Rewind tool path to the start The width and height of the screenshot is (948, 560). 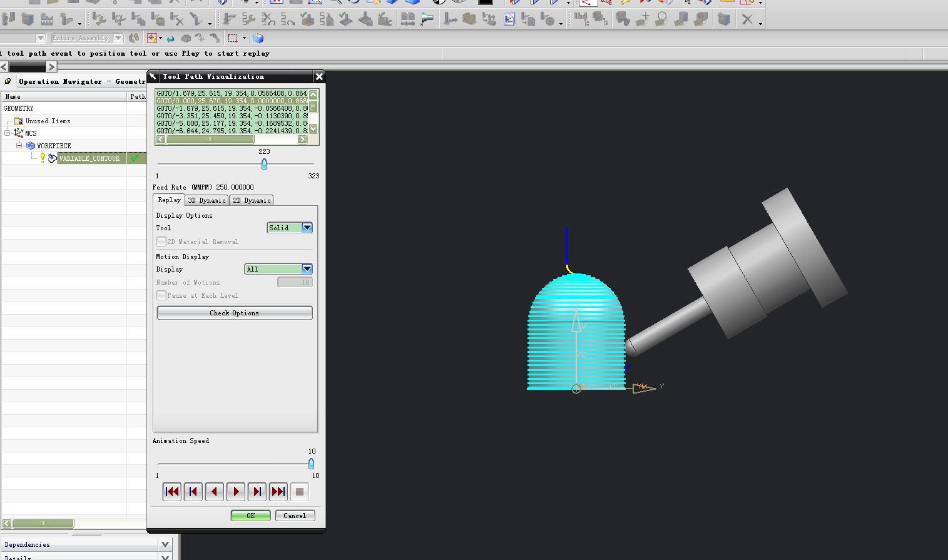click(x=172, y=492)
